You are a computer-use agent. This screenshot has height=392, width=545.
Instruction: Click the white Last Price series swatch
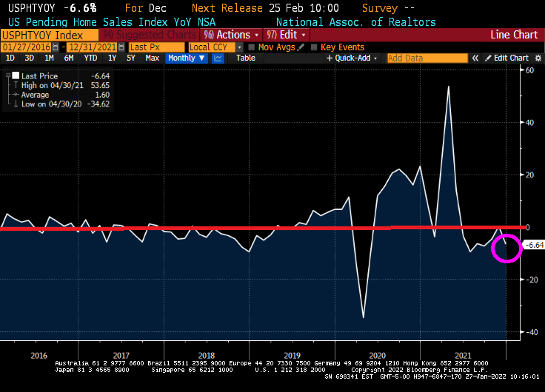click(x=16, y=75)
